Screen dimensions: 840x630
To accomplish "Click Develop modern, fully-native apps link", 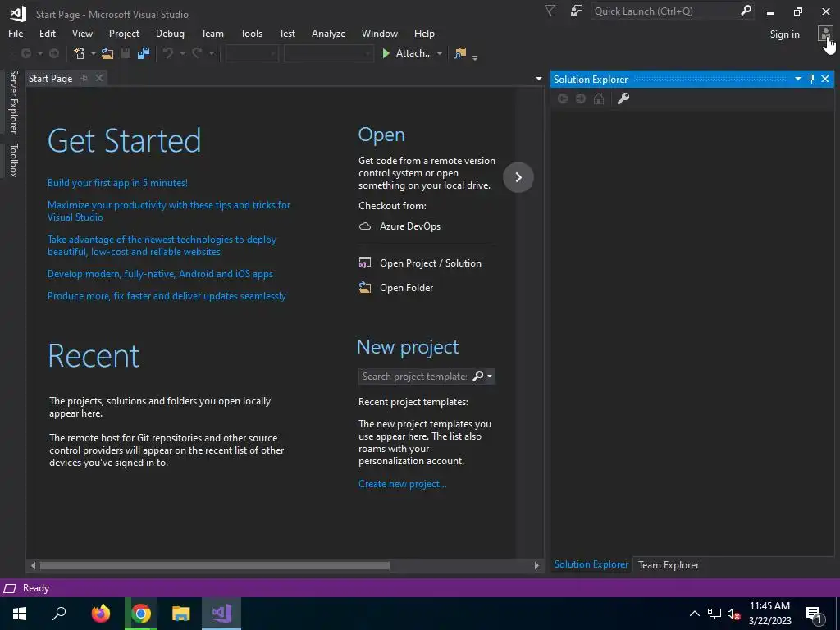I will coord(160,274).
